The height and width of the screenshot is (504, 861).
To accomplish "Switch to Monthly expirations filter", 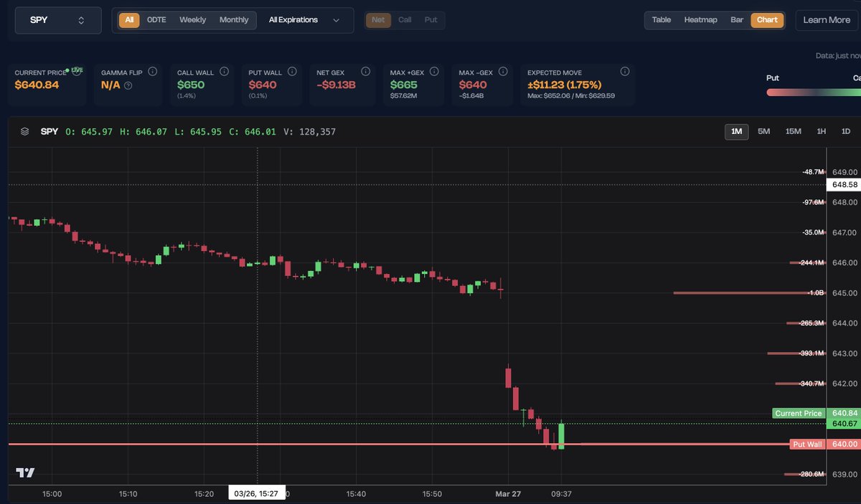I will (x=234, y=20).
